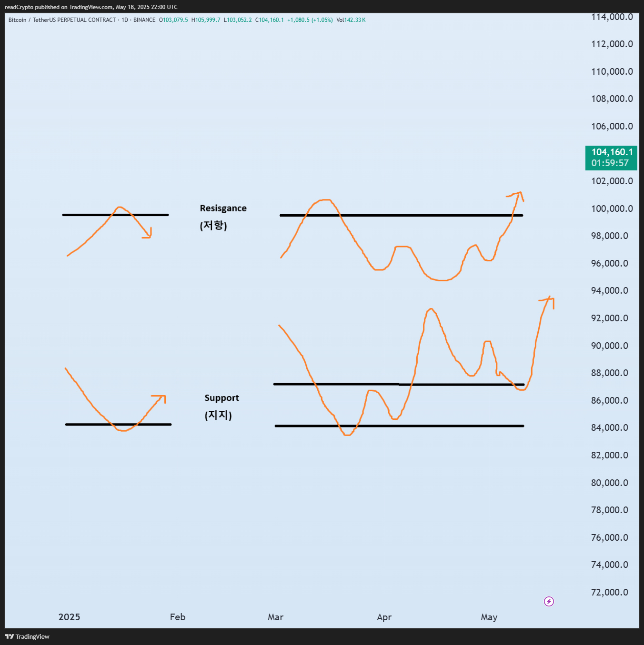Click the Korean label (지지)
Viewport: 644px width, 645px height.
coord(218,415)
